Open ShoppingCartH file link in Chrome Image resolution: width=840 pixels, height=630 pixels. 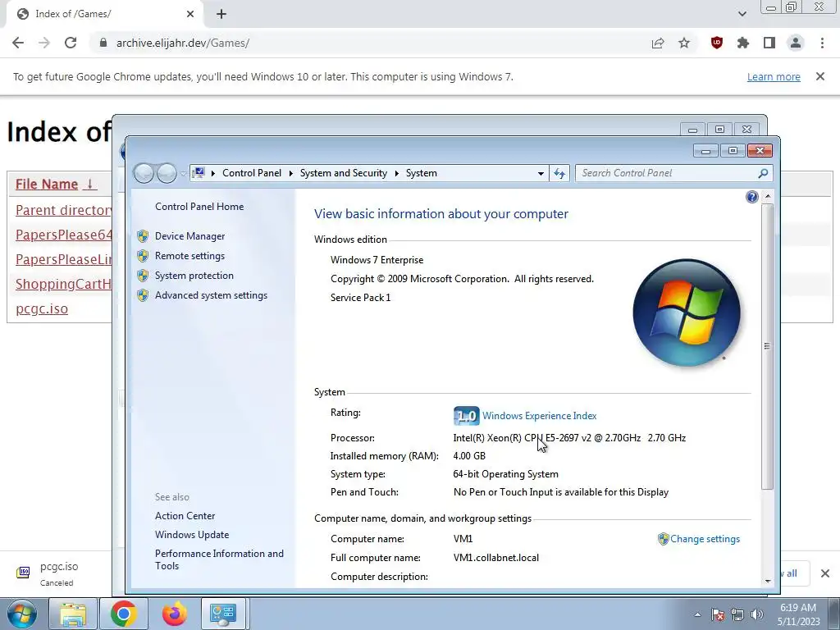coord(63,284)
